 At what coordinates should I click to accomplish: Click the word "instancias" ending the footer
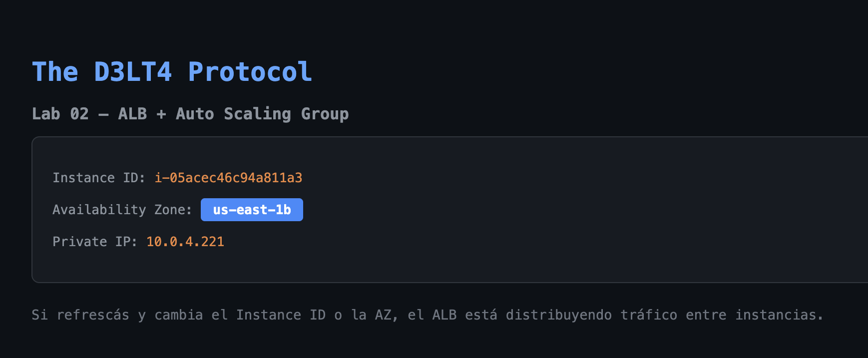pos(776,315)
